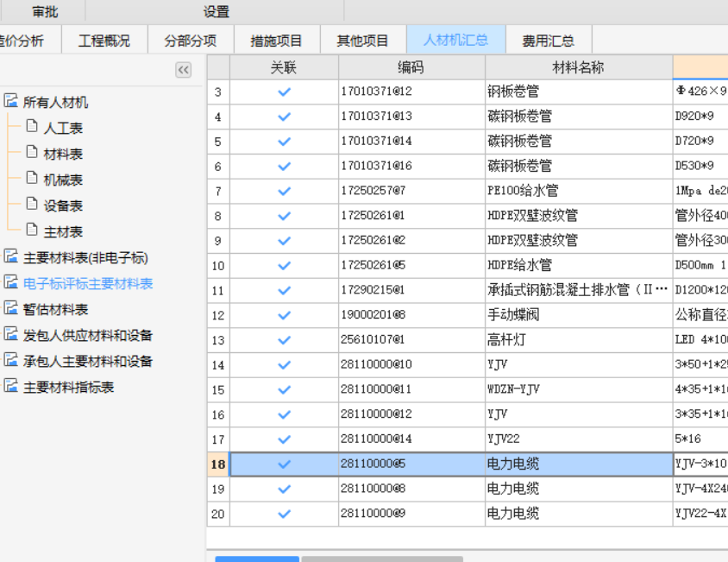Toggle the 关联 checkmark for 高杆灯 row

click(x=284, y=340)
